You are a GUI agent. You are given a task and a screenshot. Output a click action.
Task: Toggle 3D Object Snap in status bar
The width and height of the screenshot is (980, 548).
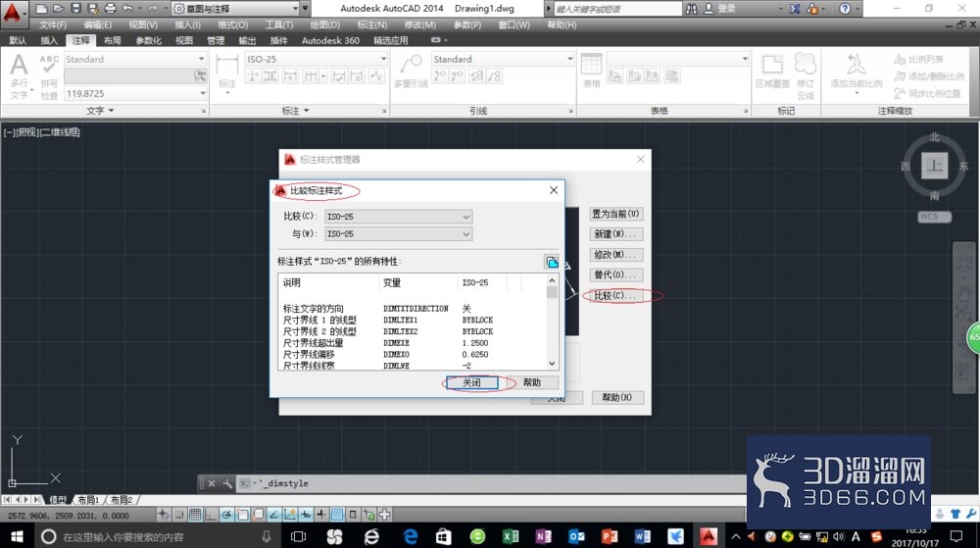click(258, 515)
